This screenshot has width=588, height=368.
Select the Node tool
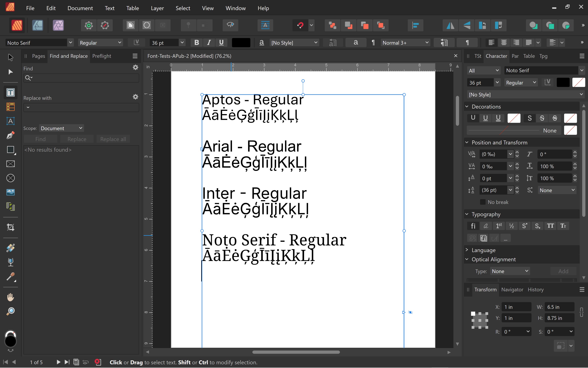tap(10, 72)
